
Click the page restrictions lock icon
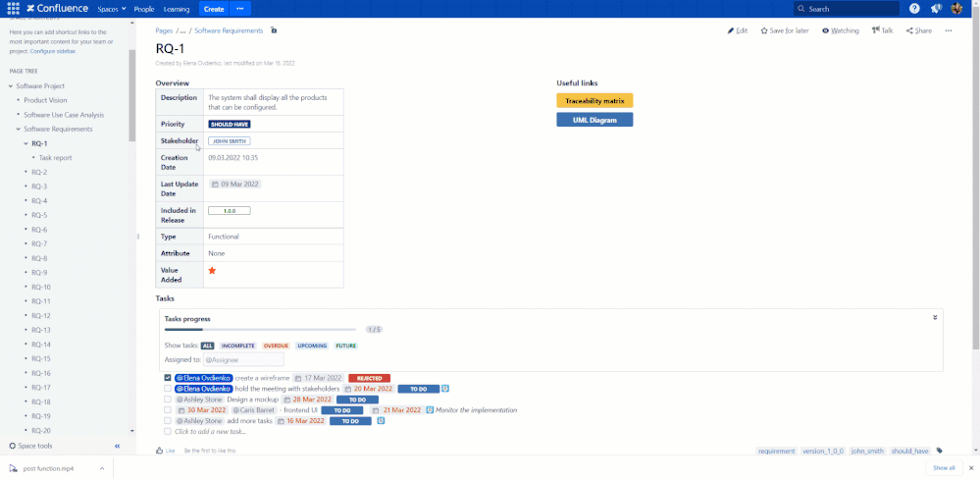point(273,30)
